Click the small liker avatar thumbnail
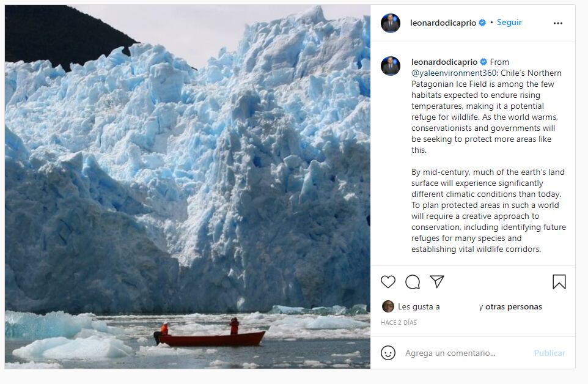588x384 pixels. click(x=388, y=306)
